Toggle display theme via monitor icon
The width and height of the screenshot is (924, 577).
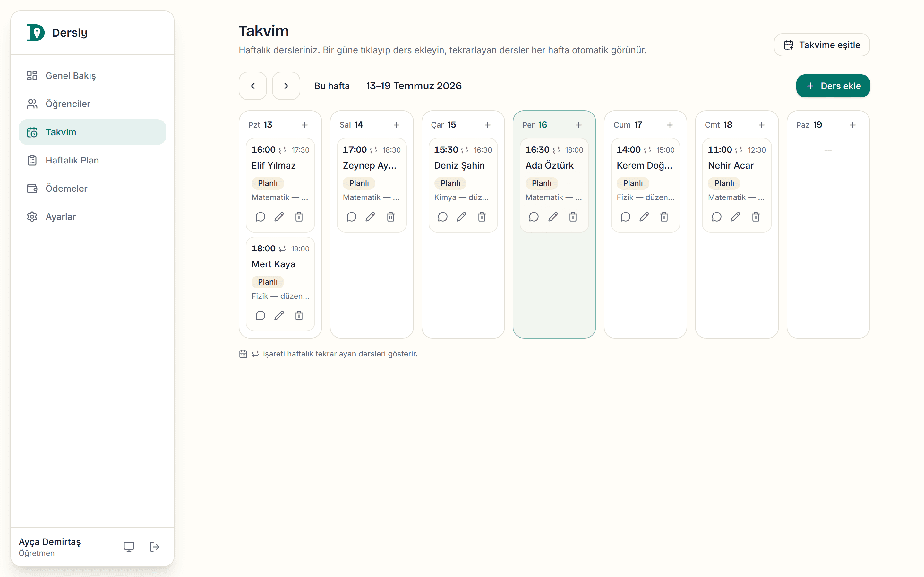click(x=129, y=547)
